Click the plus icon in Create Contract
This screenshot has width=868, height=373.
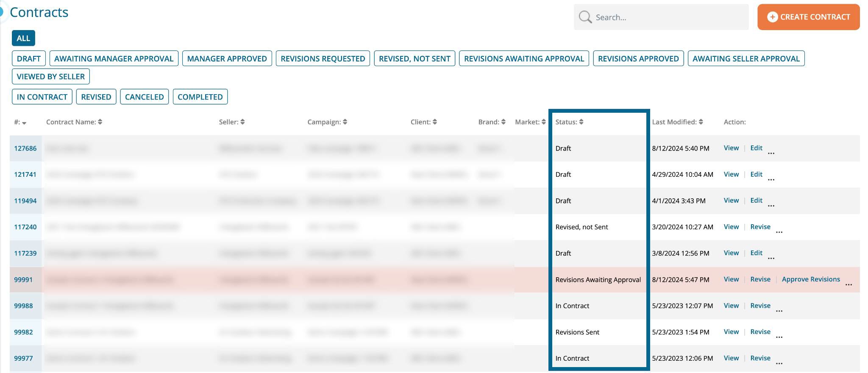click(x=772, y=17)
